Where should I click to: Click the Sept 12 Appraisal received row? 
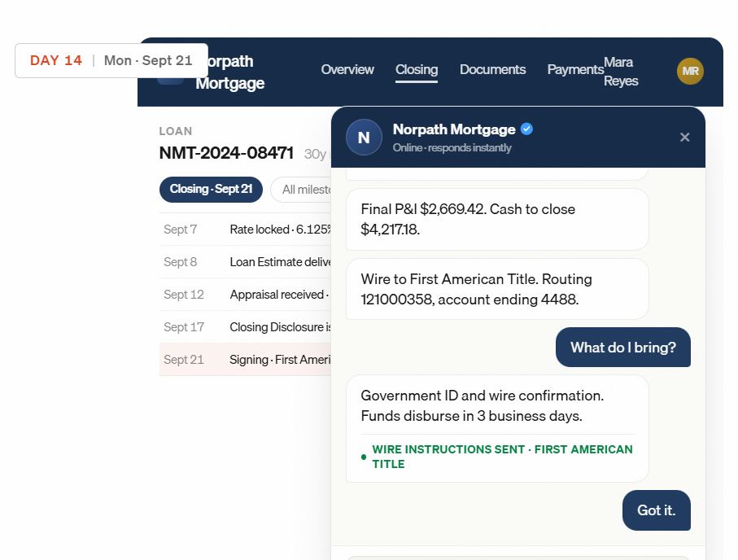245,295
